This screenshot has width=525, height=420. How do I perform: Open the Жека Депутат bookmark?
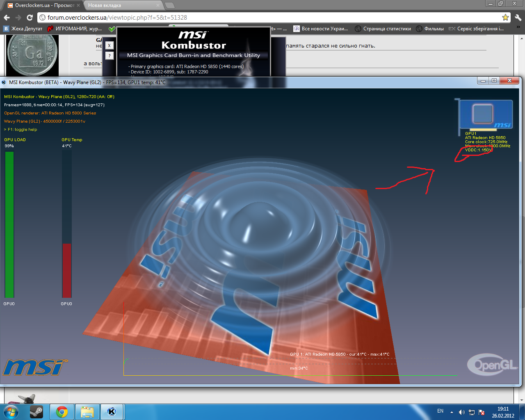pyautogui.click(x=23, y=29)
